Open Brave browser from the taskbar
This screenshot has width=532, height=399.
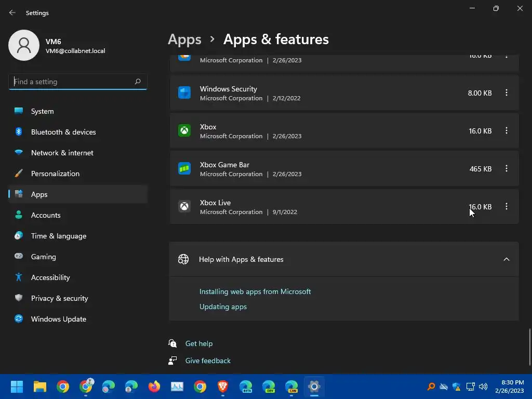click(x=222, y=387)
